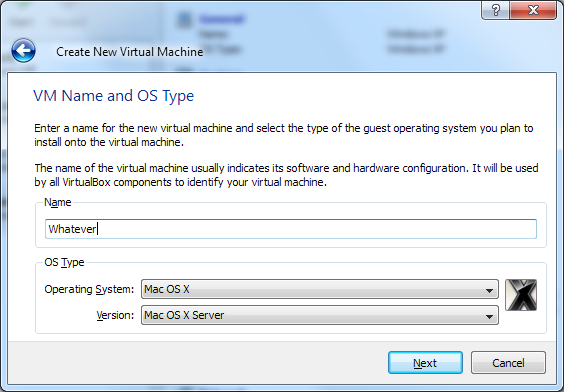
Task: Click the "VM Name and OS Type" heading
Action: point(113,96)
